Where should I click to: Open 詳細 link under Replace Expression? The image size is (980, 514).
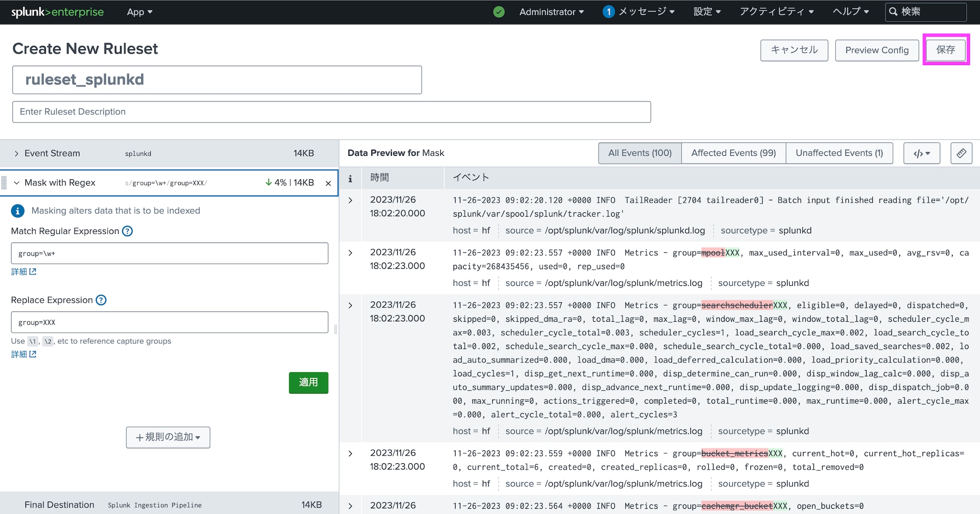coord(24,354)
